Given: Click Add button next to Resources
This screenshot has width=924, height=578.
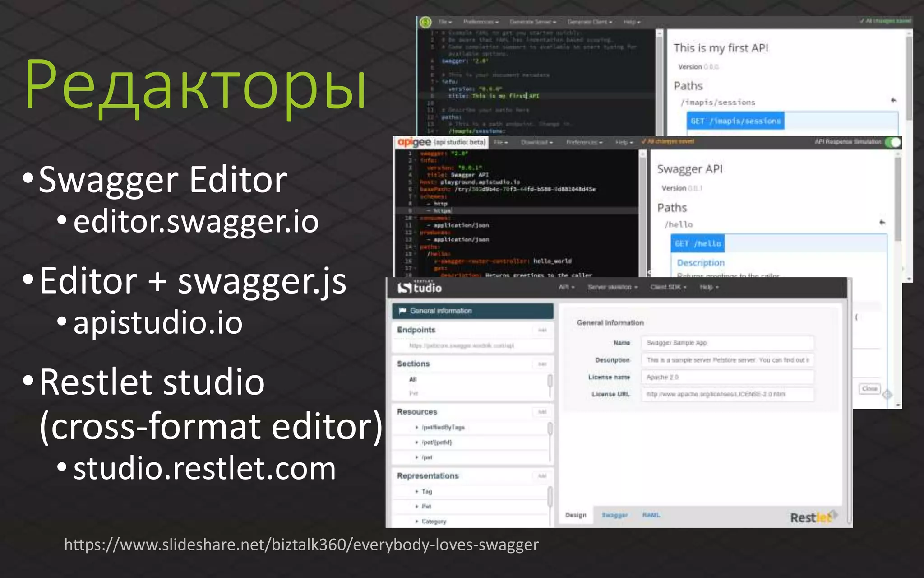Looking at the screenshot, I should (542, 412).
